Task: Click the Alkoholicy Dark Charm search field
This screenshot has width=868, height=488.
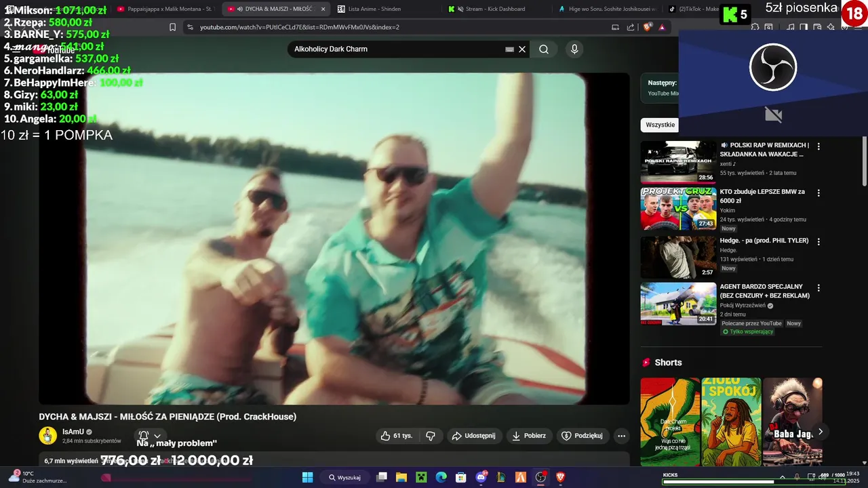Action: (397, 49)
